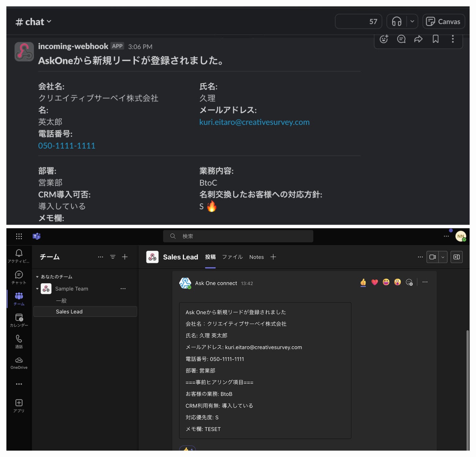Click the 'クリエイティブサーベイ株式会社' company name in Slack
Screen dimensions: 476x457
click(x=98, y=98)
